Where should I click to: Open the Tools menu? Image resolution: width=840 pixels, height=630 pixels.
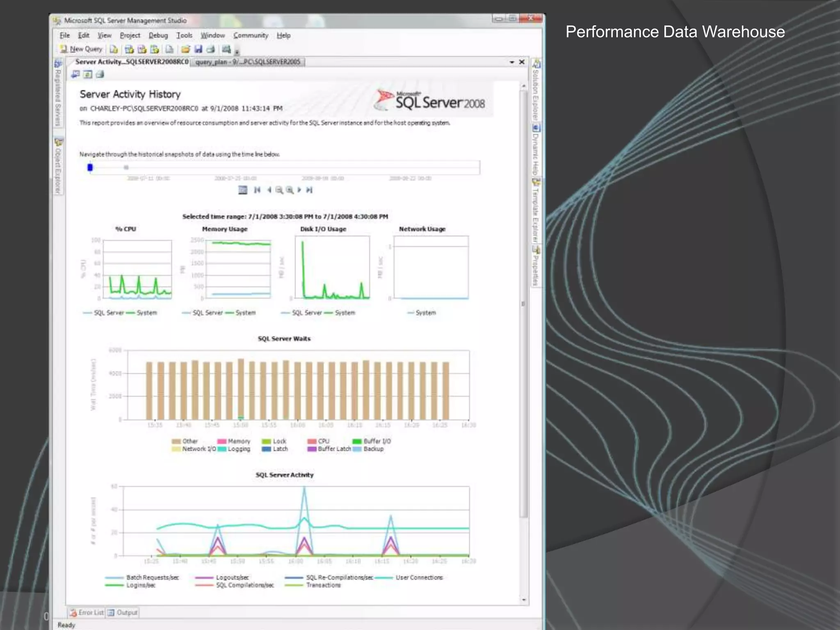(x=184, y=36)
